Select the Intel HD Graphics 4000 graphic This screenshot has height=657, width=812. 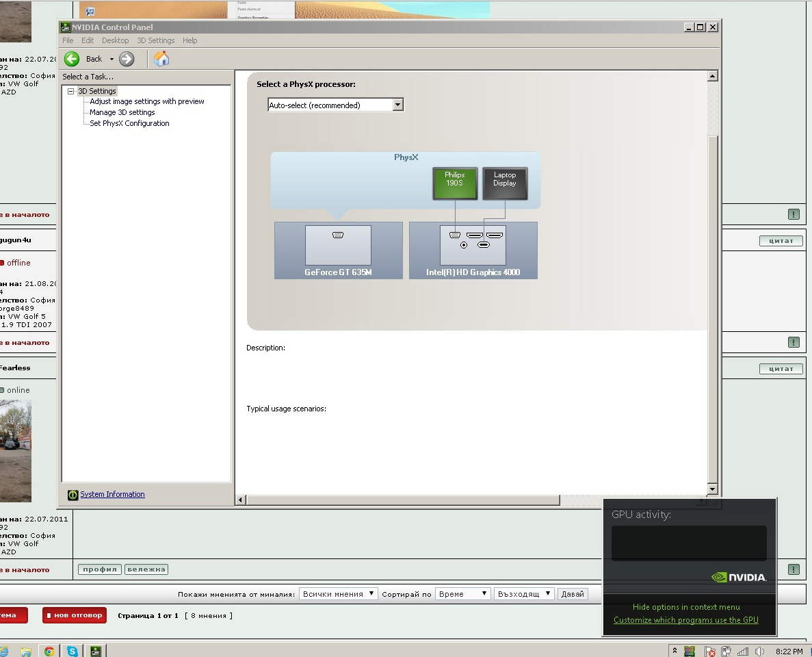tap(473, 250)
